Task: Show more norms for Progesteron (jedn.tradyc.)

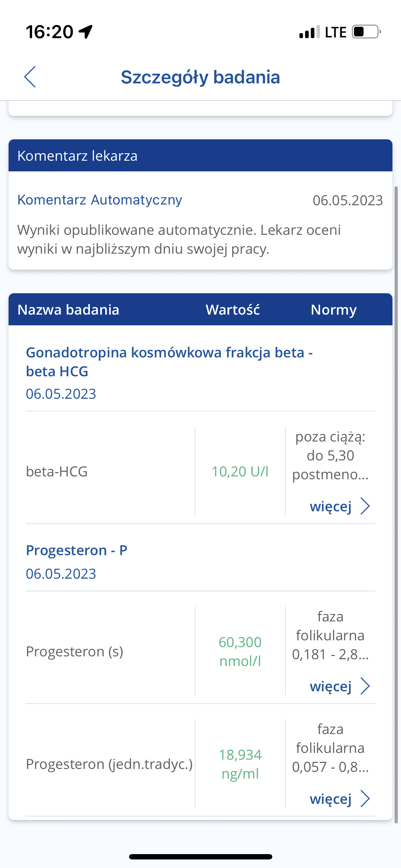Action: click(x=331, y=799)
